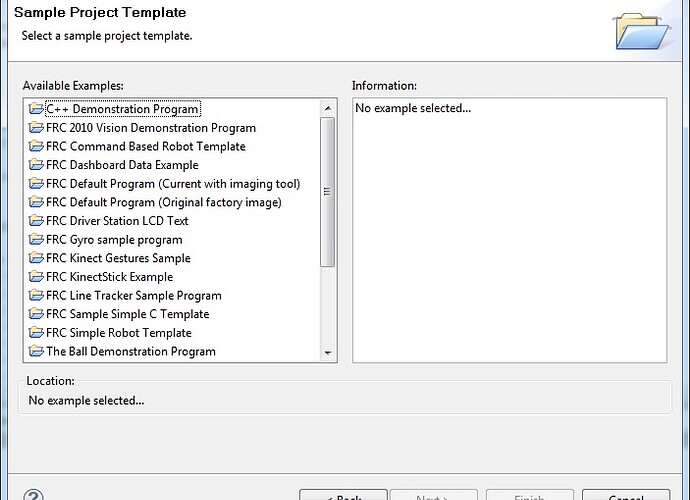Image resolution: width=690 pixels, height=500 pixels.
Task: Click folder icon next to FRC Dashboard Data Example
Action: [x=36, y=165]
